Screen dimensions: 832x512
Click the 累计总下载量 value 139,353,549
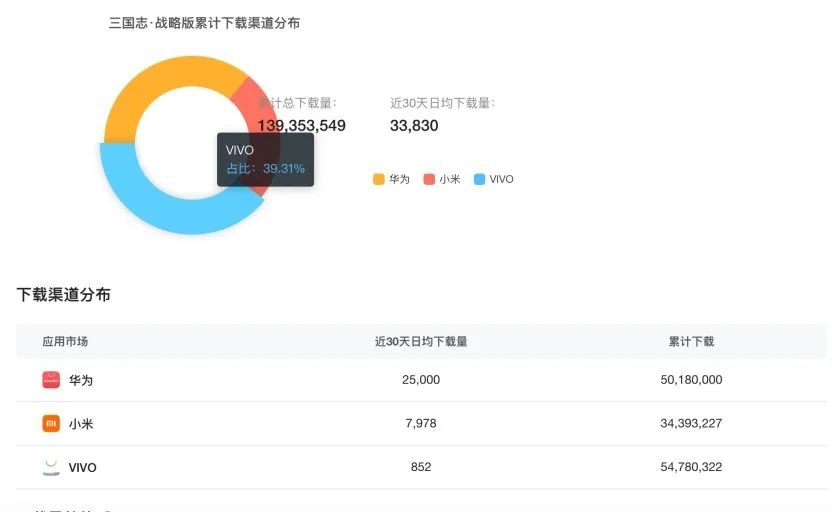tap(302, 126)
